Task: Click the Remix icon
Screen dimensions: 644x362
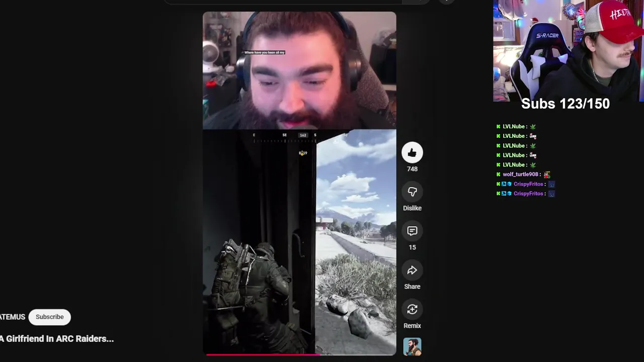Action: (412, 309)
